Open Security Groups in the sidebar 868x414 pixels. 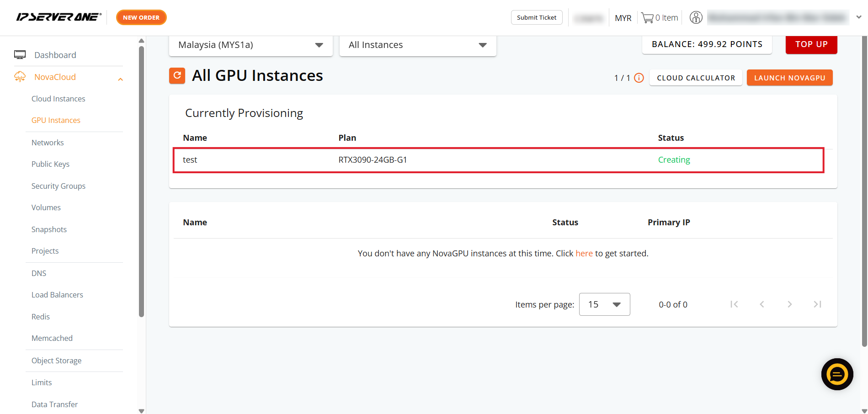[58, 186]
